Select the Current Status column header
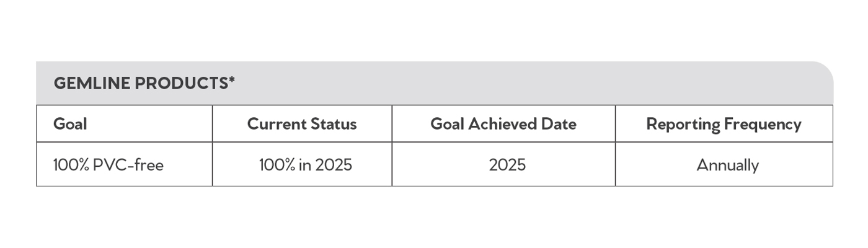The image size is (868, 248). (302, 124)
